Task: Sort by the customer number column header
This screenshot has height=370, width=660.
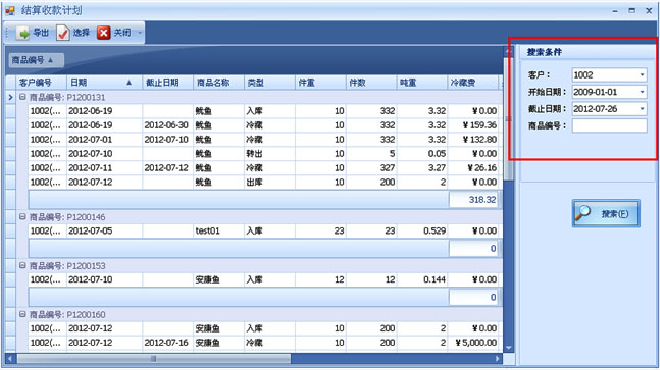Action: [x=41, y=83]
